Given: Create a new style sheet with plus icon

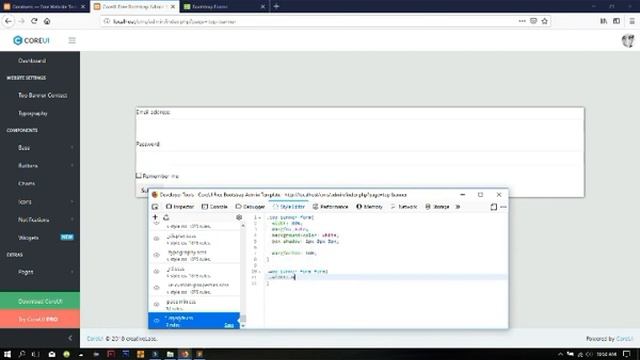Looking at the screenshot, I should click(155, 217).
